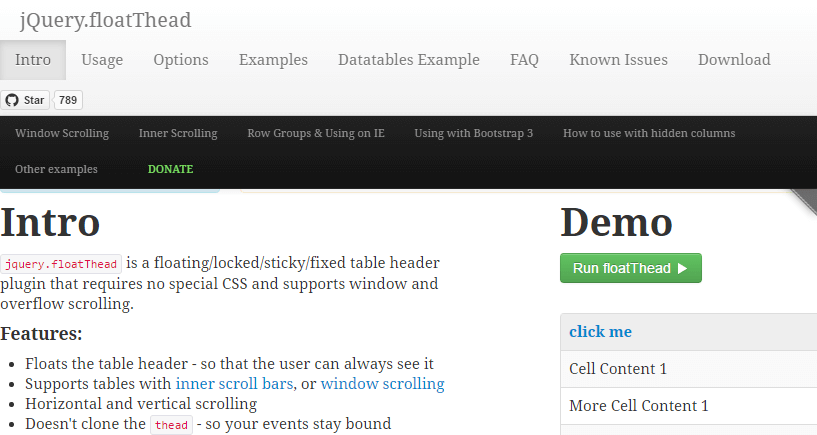
Task: Open the jQuery.floatThead brand title
Action: [106, 20]
